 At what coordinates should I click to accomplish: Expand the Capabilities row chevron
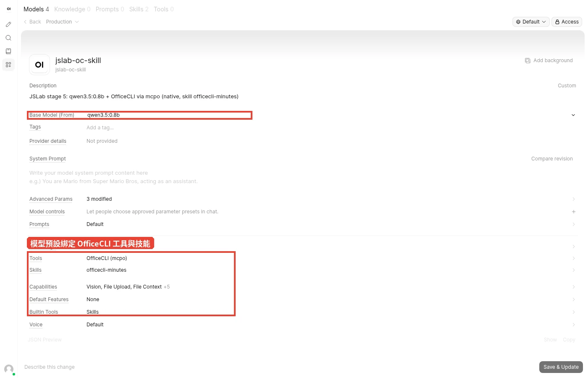click(574, 287)
